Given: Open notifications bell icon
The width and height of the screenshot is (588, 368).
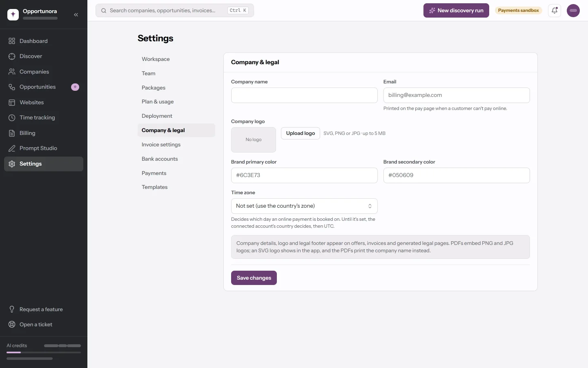Looking at the screenshot, I should pyautogui.click(x=555, y=11).
